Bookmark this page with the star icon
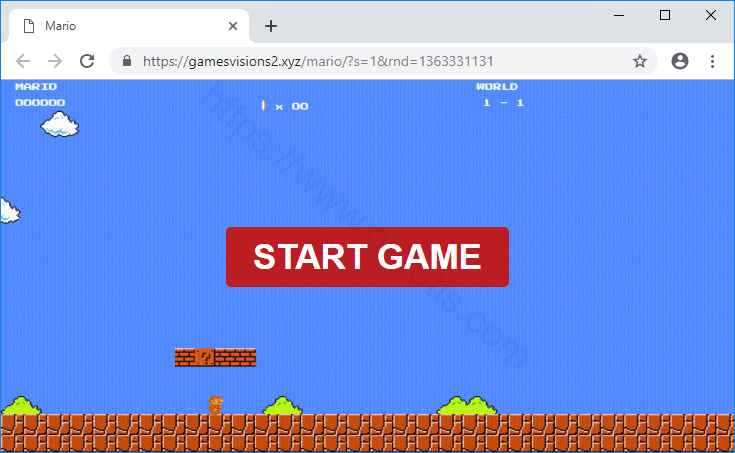 click(x=640, y=61)
